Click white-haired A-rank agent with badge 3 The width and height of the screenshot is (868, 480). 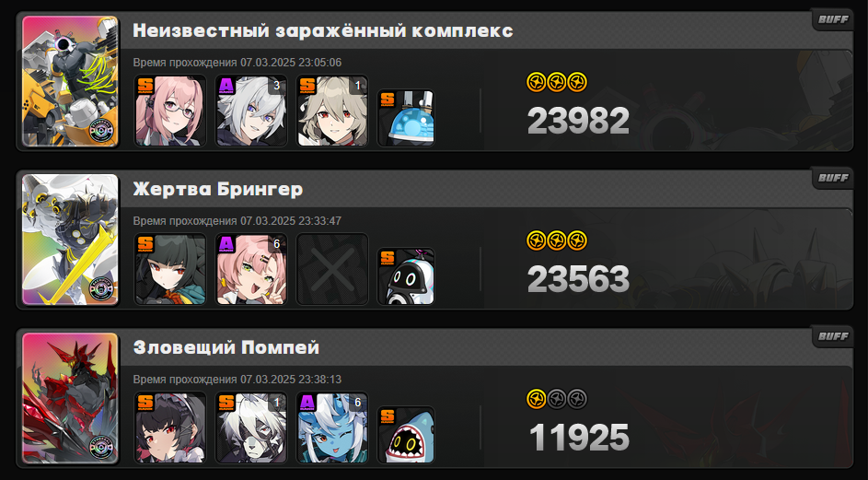click(x=251, y=111)
